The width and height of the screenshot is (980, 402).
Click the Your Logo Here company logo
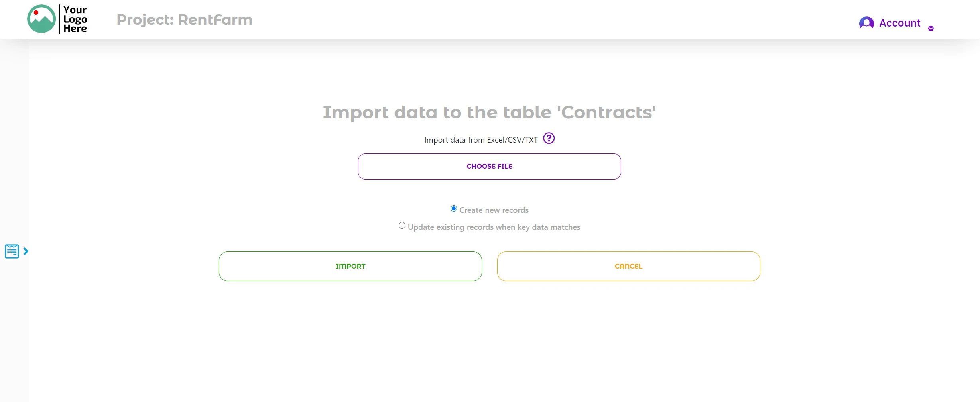click(57, 19)
